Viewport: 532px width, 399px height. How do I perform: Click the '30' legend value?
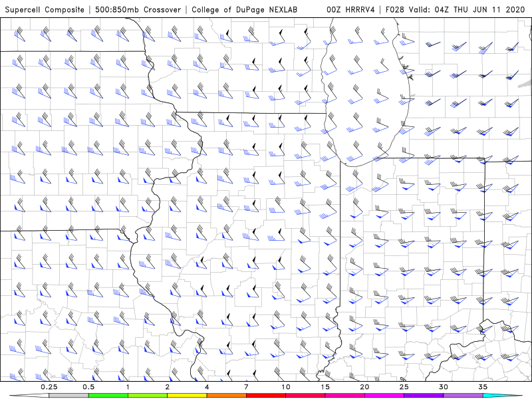pos(444,387)
